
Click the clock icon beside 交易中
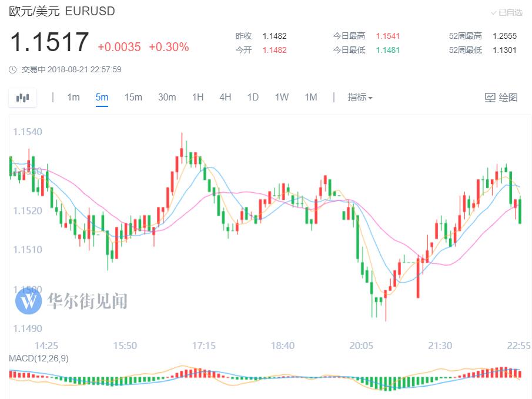click(x=13, y=69)
